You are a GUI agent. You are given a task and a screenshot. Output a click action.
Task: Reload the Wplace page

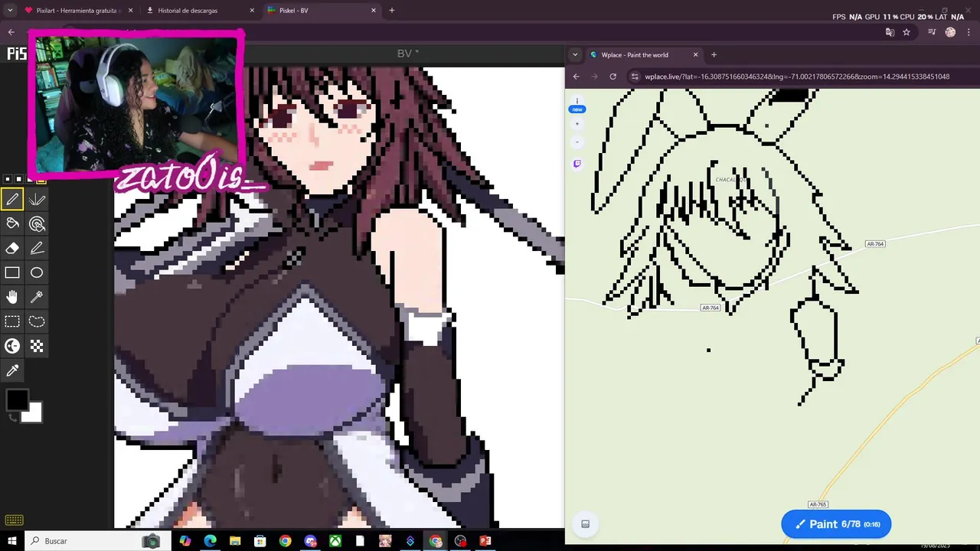coord(612,77)
